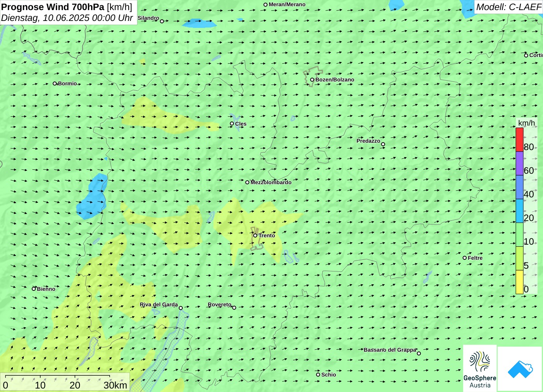Click the 'Riva del Garda' label text

point(159,304)
